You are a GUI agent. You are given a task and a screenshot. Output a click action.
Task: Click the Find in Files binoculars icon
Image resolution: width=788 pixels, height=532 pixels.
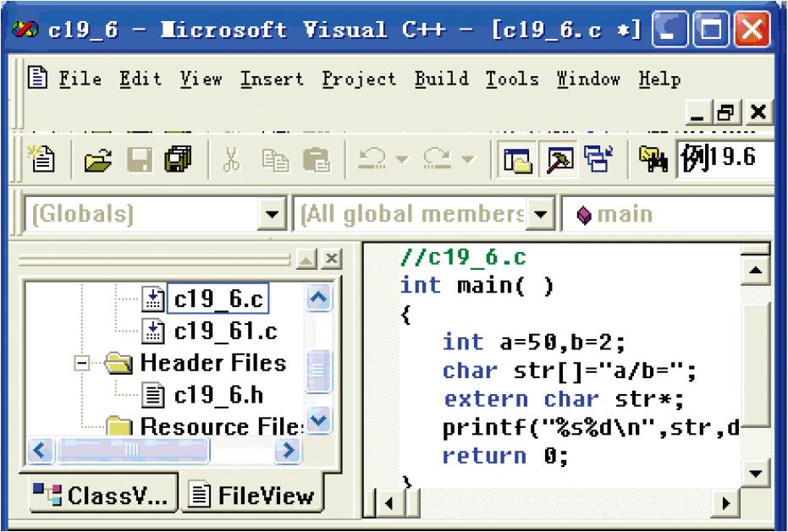pyautogui.click(x=653, y=160)
